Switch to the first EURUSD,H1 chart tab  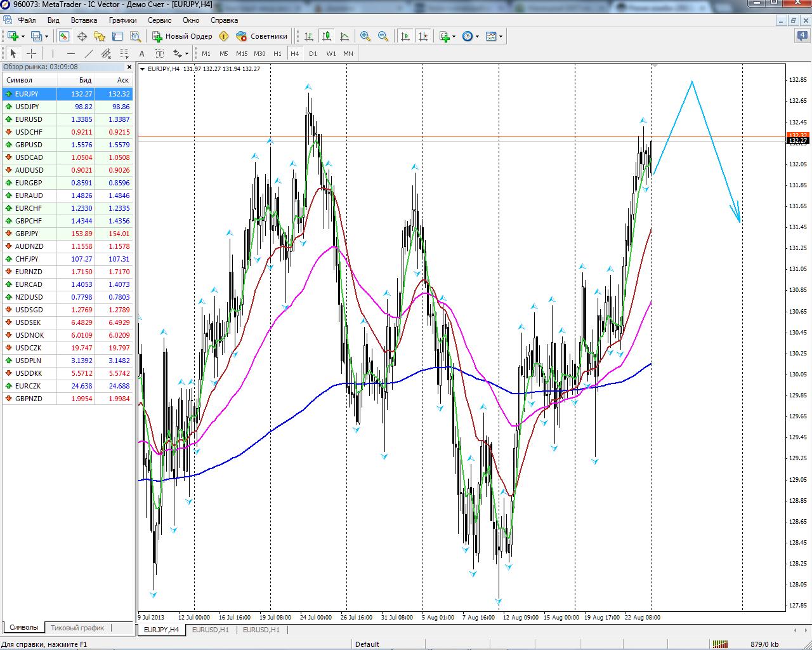pyautogui.click(x=210, y=630)
